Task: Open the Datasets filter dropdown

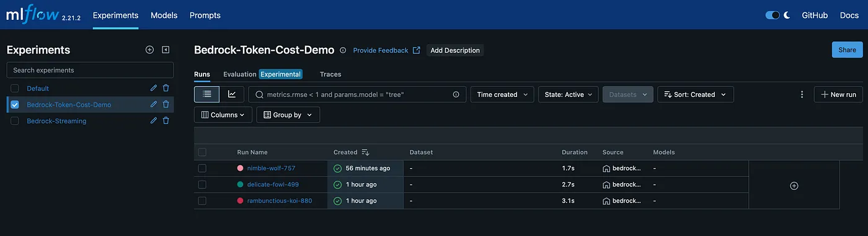Action: point(628,94)
